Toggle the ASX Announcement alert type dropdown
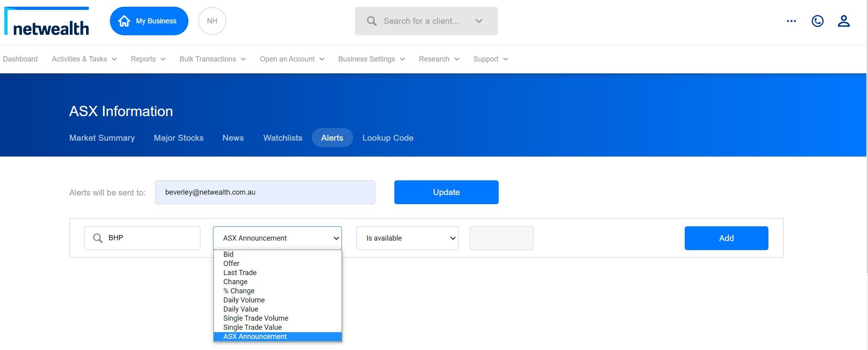 [x=277, y=238]
